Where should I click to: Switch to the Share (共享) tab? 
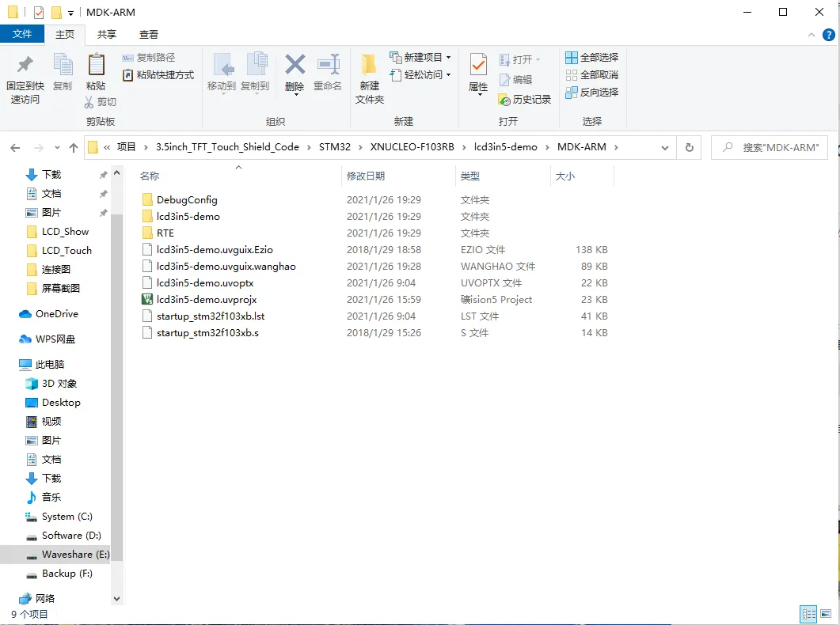[107, 34]
